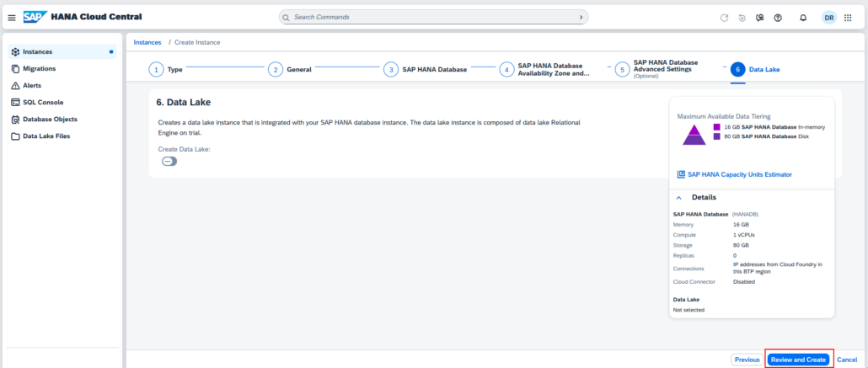Click the data tiering pyramid graphic
This screenshot has width=868, height=368.
pos(694,135)
